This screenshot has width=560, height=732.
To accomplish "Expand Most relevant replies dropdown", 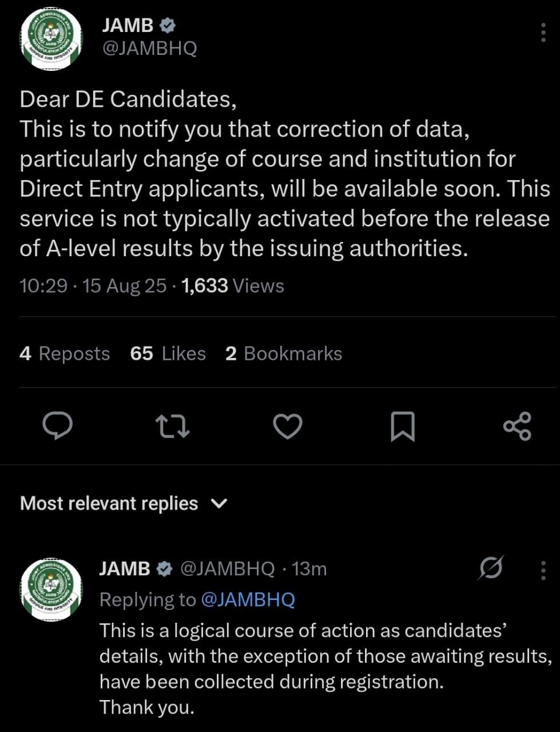I will (x=109, y=503).
